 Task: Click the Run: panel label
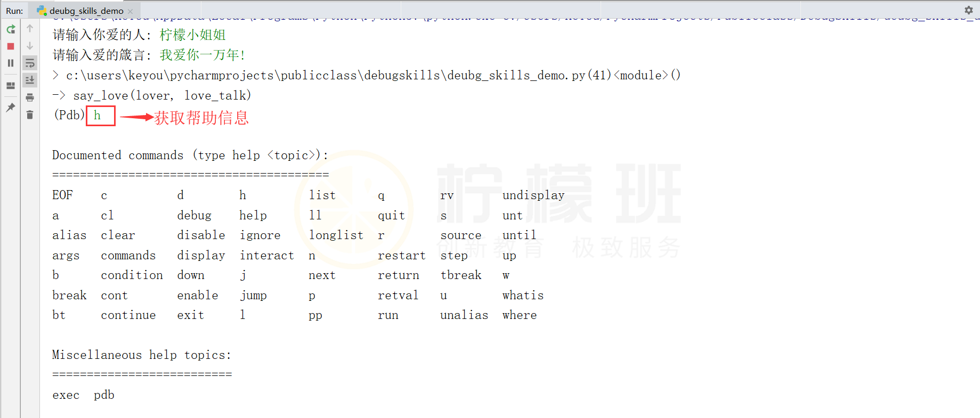click(x=14, y=11)
